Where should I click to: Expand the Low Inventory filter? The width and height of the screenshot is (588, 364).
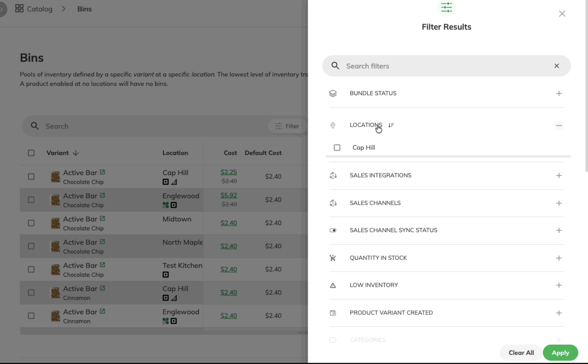559,285
